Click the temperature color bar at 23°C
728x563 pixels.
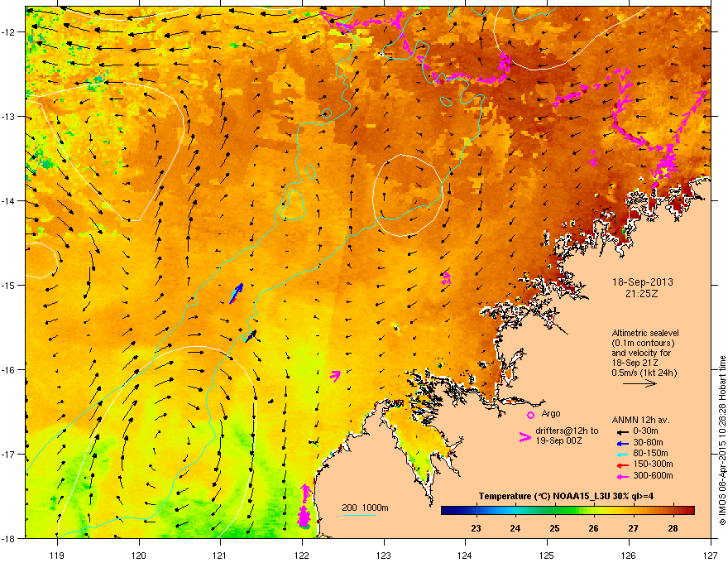pyautogui.click(x=476, y=510)
